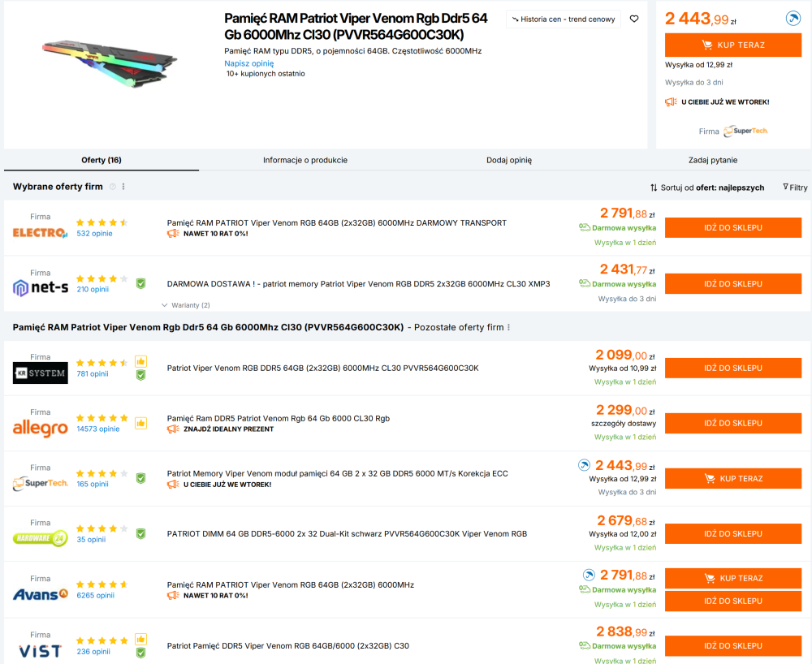Click the Napisz opinię link

point(249,63)
